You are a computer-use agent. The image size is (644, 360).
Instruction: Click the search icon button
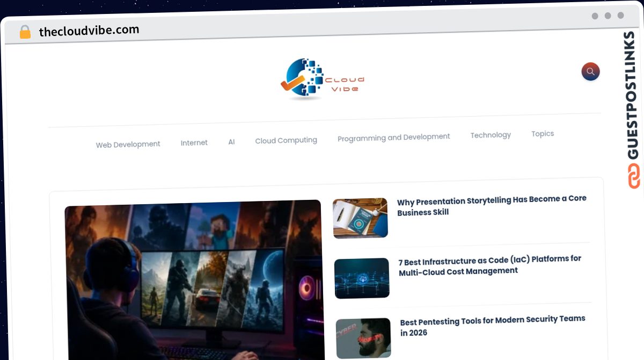(x=590, y=71)
